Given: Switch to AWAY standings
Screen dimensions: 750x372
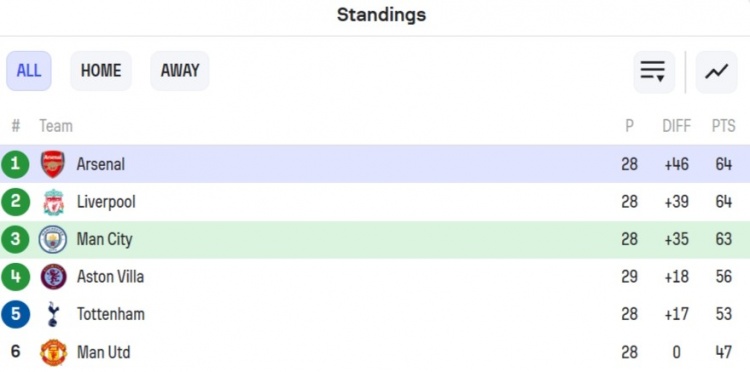Looking at the screenshot, I should [x=180, y=71].
